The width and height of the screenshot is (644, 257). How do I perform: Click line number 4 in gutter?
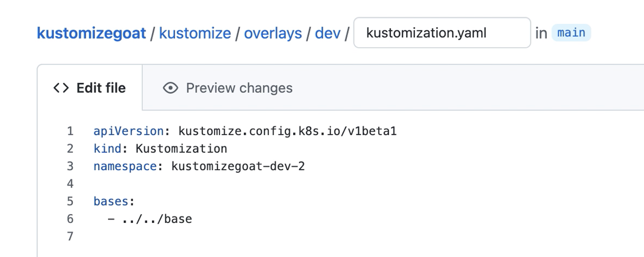click(x=70, y=184)
